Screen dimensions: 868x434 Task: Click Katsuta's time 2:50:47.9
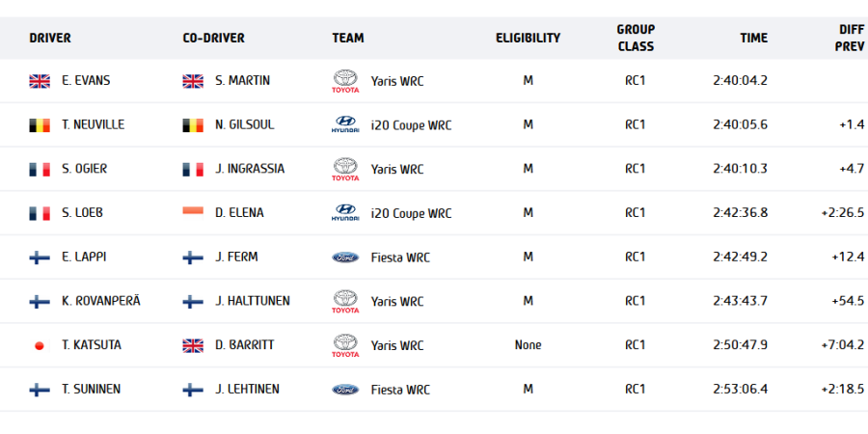point(740,345)
